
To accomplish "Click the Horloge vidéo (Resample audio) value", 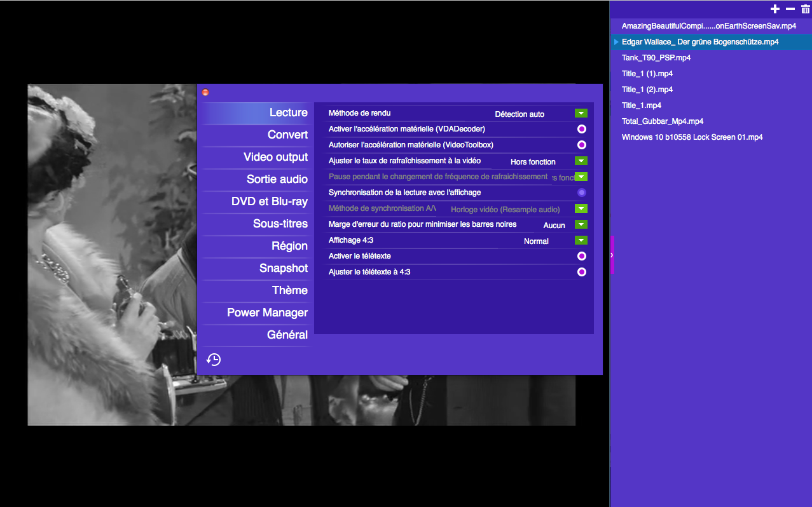I will [x=506, y=210].
